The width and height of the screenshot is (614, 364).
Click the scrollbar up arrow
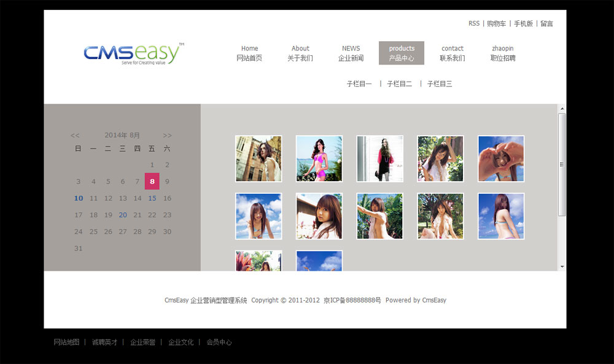[x=562, y=109]
